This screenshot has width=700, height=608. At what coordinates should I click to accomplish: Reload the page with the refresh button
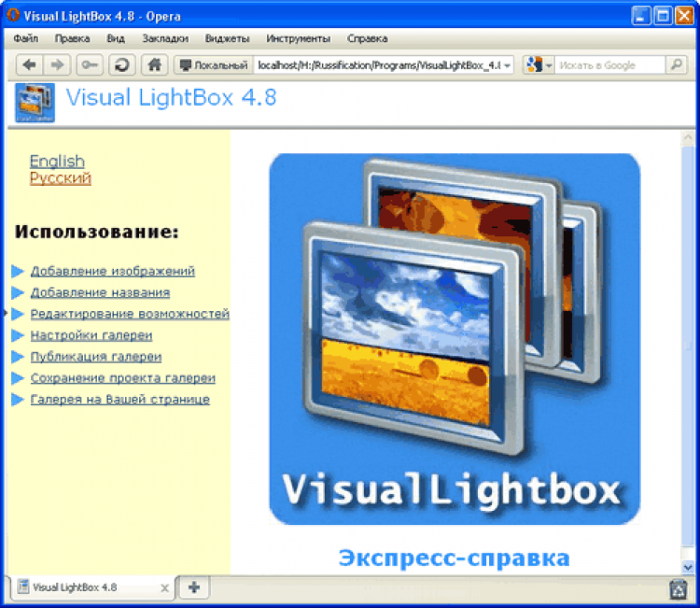tap(122, 65)
